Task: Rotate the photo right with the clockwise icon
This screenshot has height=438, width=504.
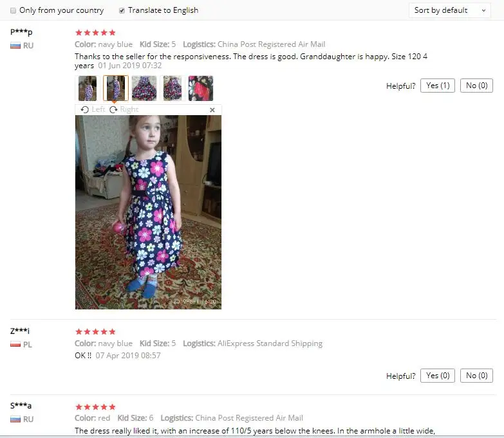Action: point(113,110)
